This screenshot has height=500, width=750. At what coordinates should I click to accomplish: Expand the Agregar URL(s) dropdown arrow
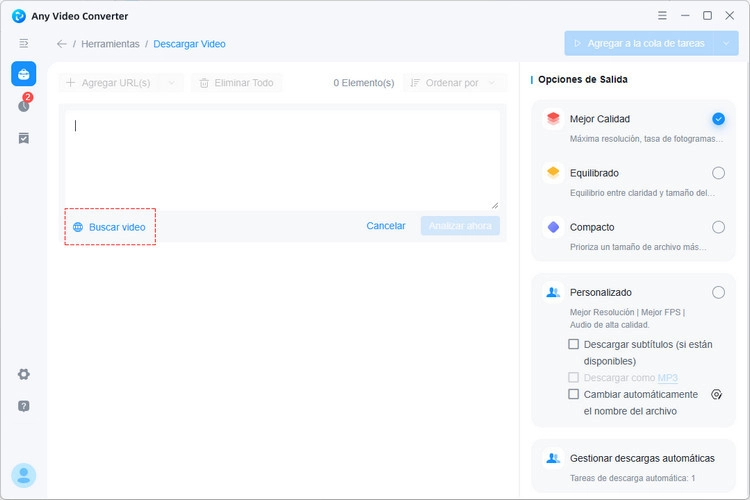[172, 83]
